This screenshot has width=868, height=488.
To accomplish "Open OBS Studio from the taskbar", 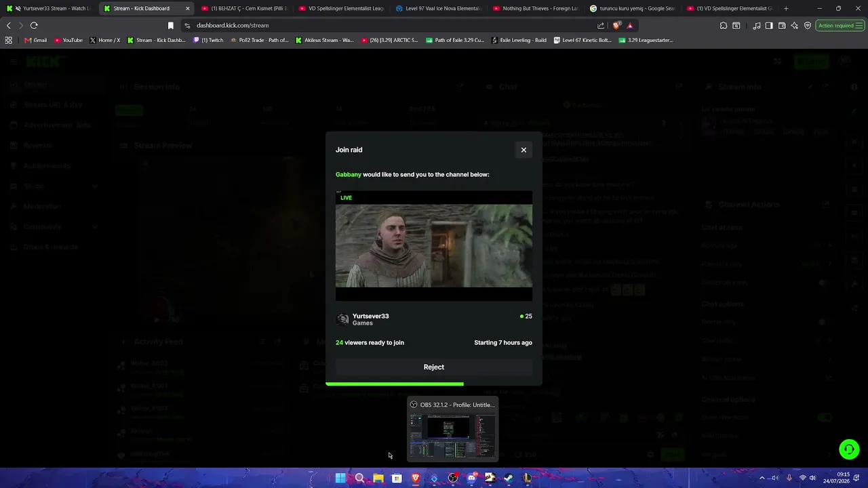I will tap(453, 478).
